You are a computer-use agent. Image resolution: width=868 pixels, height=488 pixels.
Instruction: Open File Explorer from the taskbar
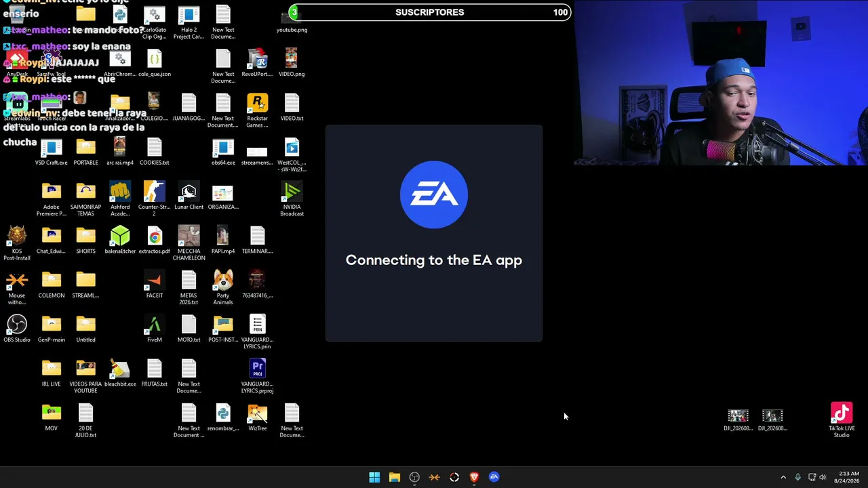coord(395,477)
